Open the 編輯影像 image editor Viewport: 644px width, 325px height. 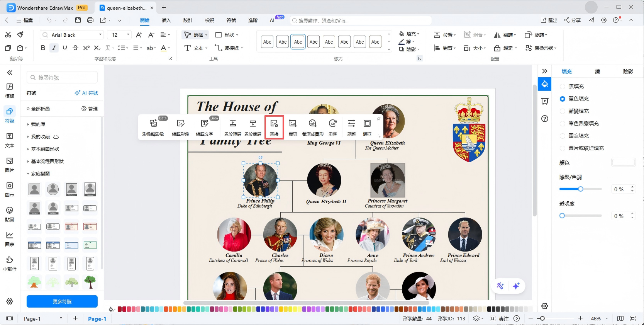click(x=180, y=127)
